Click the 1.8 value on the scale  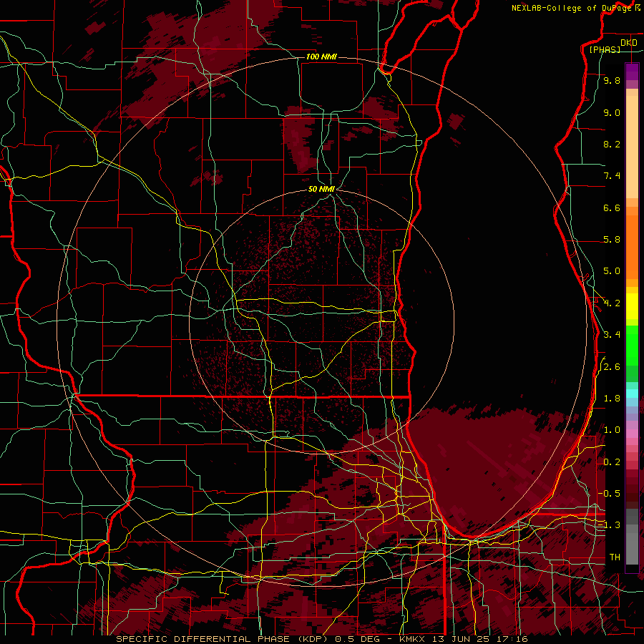[612, 399]
